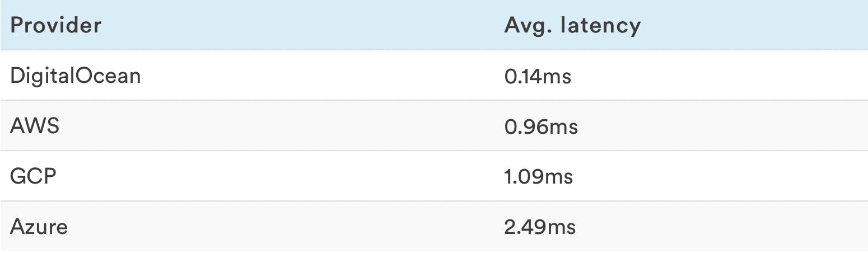868x253 pixels.
Task: Click the 0.96ms latency value
Action: [x=540, y=126]
